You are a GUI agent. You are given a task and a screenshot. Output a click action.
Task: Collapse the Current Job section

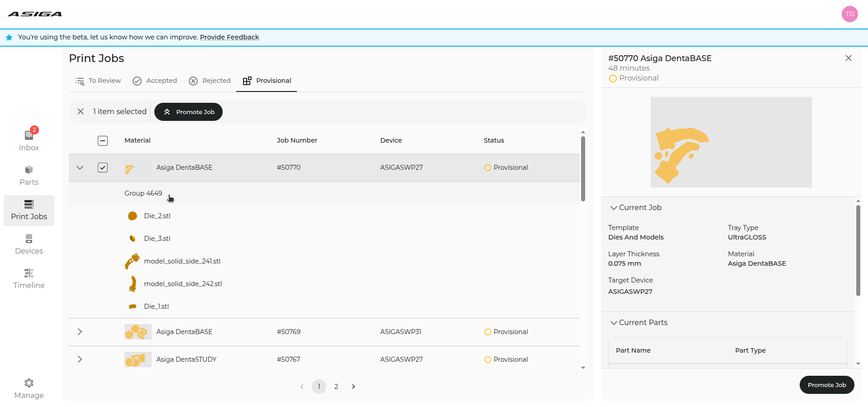[614, 208]
